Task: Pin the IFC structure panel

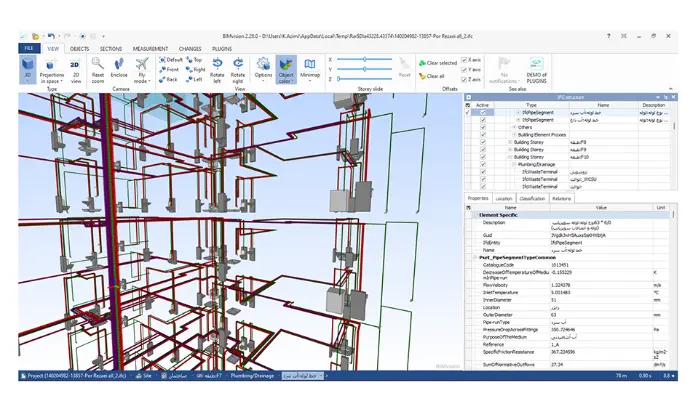Action: 666,97
